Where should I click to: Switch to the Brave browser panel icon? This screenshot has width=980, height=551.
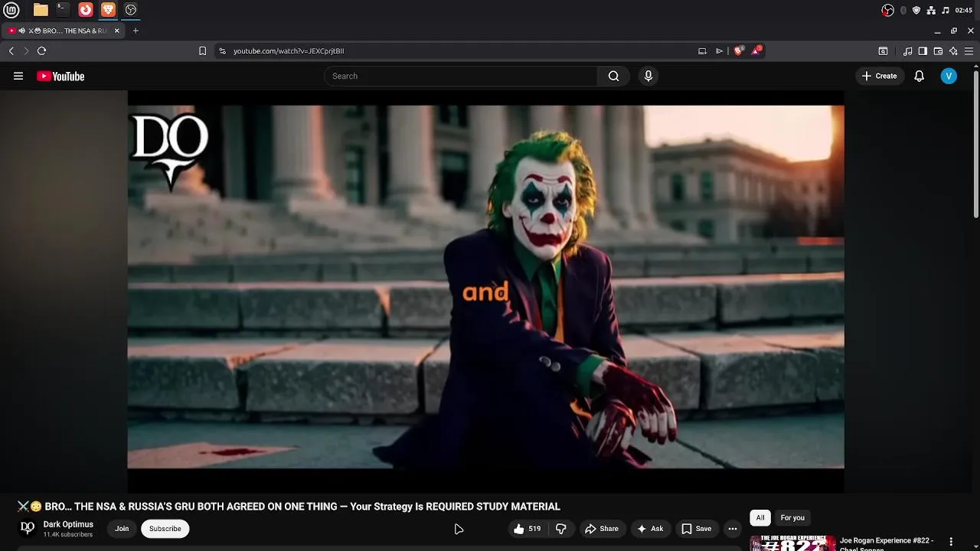108,10
